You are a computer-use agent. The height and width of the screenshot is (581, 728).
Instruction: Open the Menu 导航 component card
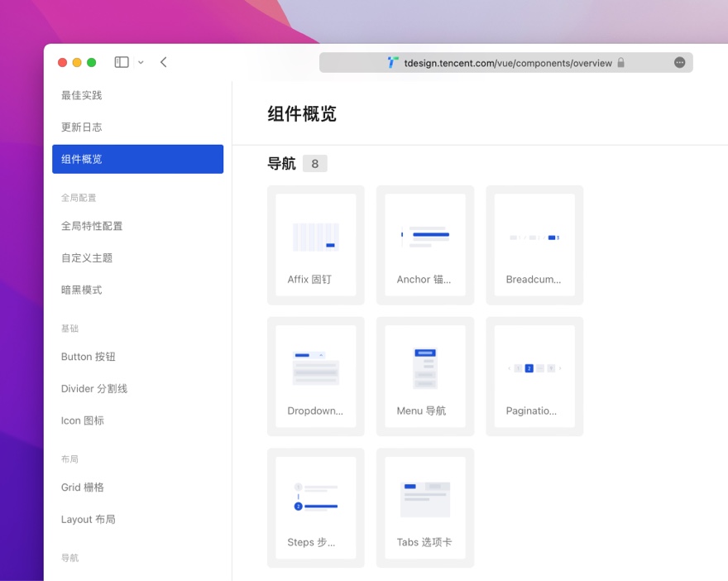pyautogui.click(x=424, y=368)
